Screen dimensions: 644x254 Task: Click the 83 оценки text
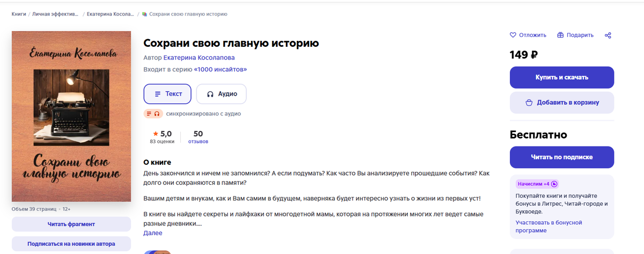162,142
